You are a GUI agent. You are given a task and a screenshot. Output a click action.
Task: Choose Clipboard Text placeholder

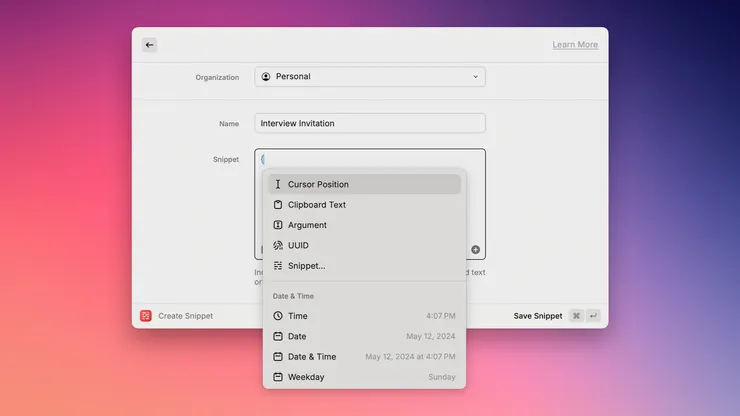364,204
